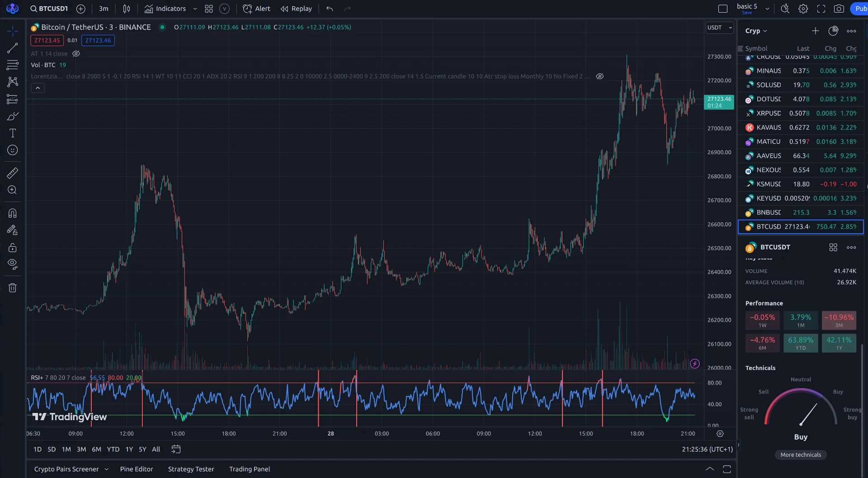Redo the last chart action
The height and width of the screenshot is (478, 868).
pos(347,9)
